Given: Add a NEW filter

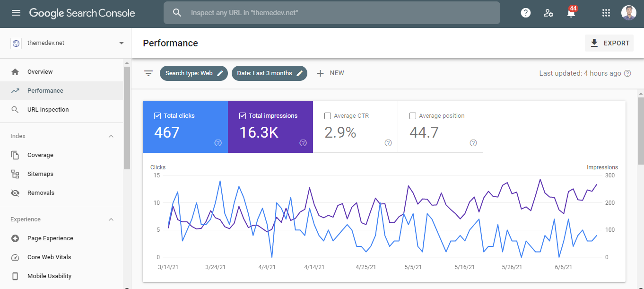Looking at the screenshot, I should [x=330, y=73].
